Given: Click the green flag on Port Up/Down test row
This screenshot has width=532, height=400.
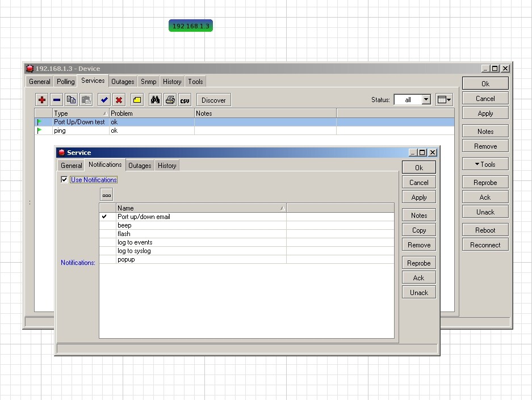Looking at the screenshot, I should [39, 121].
